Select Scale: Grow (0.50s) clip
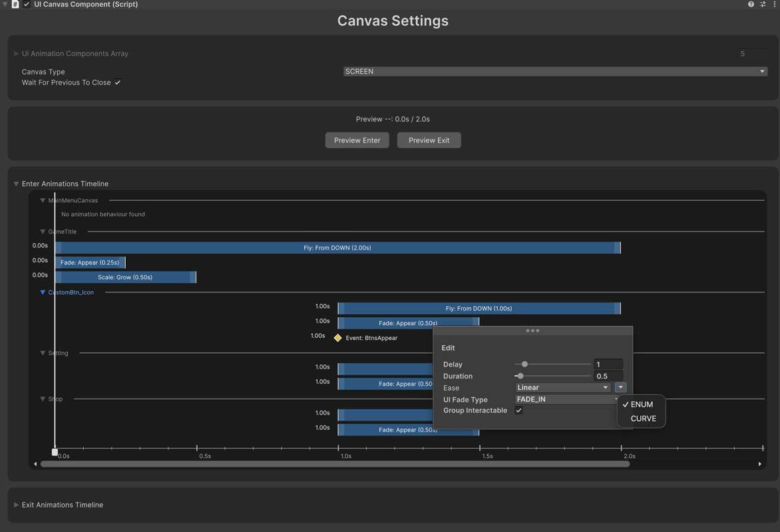This screenshot has width=780, height=532. (x=125, y=277)
